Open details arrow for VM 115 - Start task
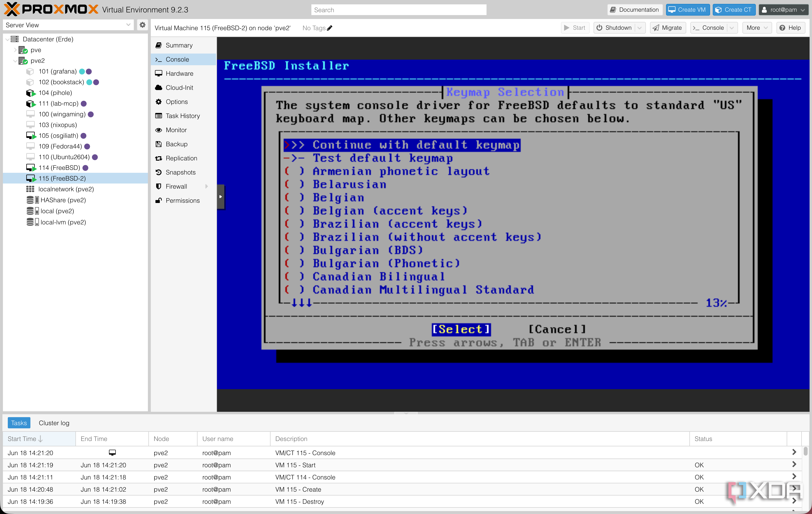The height and width of the screenshot is (514, 812). point(794,465)
